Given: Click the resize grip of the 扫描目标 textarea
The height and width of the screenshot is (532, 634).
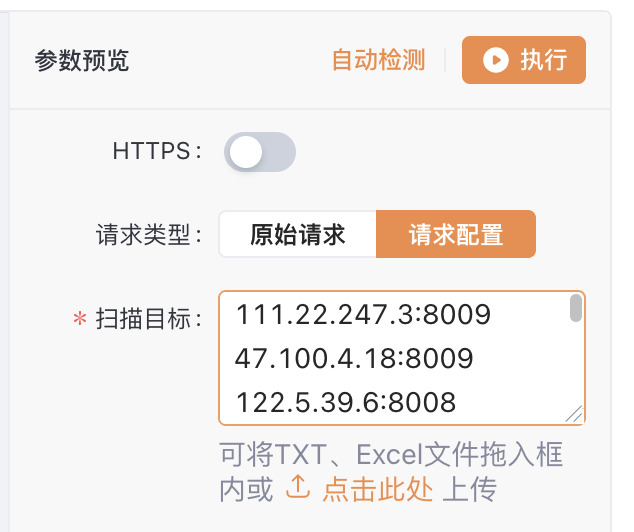Looking at the screenshot, I should coord(573,414).
